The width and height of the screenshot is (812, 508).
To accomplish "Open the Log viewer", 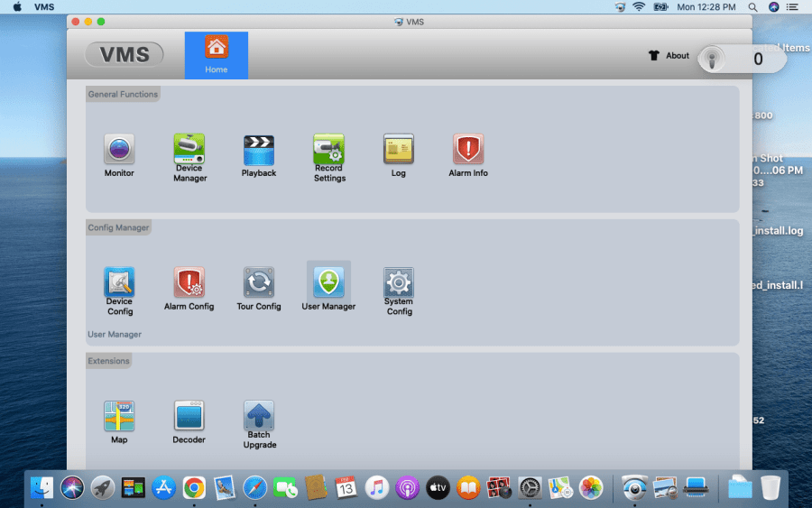I will click(x=399, y=150).
